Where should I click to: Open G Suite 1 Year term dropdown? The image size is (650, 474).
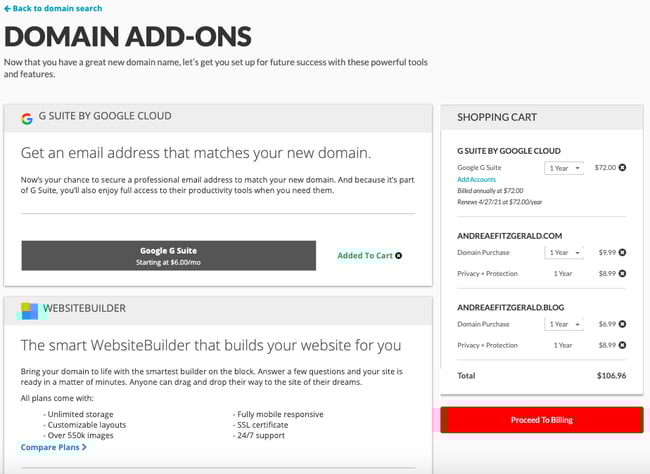click(x=564, y=168)
